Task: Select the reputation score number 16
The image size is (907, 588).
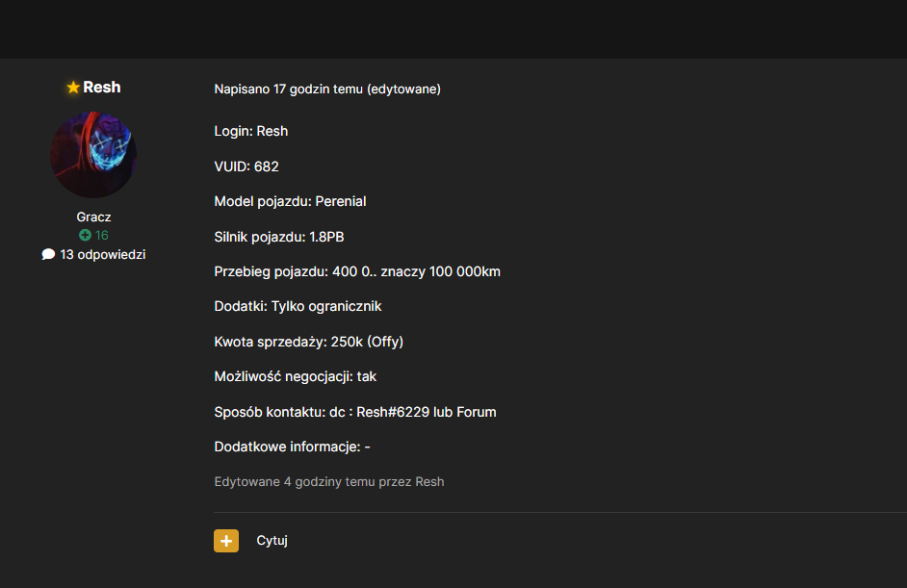Action: pos(102,235)
